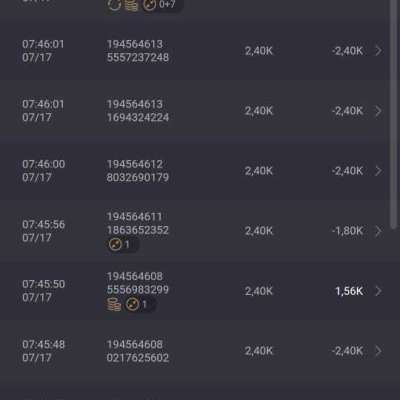Viewport: 400px width, 400px height.
Task: Click the 2,40K bet amount in 07:45:56 row
Action: [259, 231]
